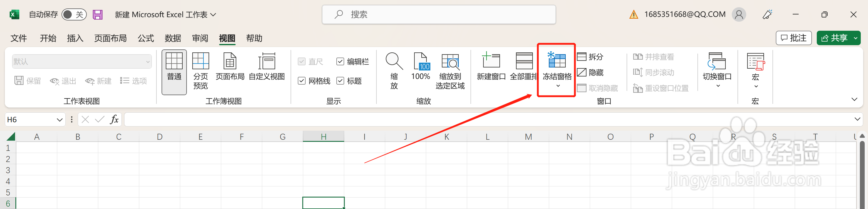Image resolution: width=868 pixels, height=209 pixels.
Task: Switch to the 公式 tab
Action: click(146, 38)
